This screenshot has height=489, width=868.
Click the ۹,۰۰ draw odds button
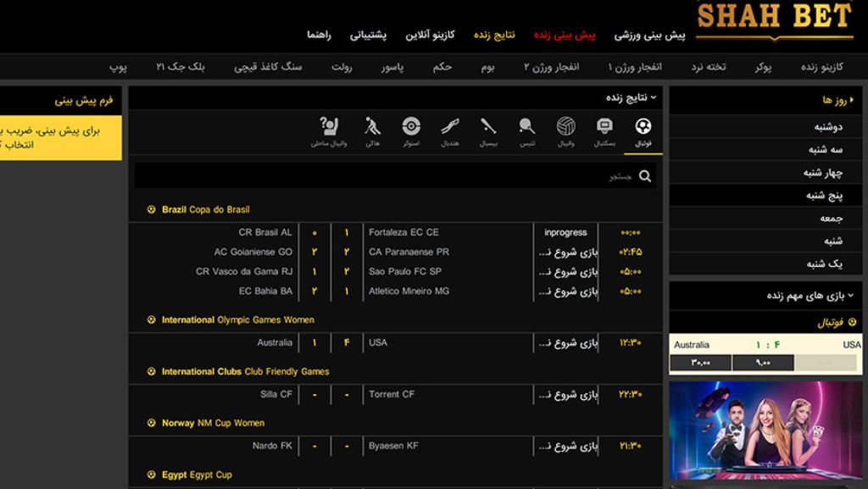point(763,363)
